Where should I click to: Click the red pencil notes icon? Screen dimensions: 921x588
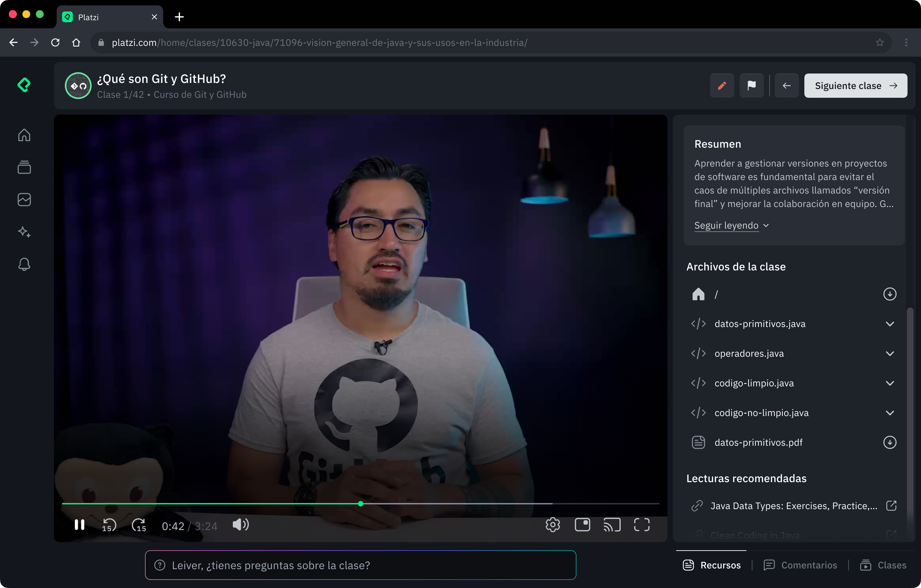pyautogui.click(x=722, y=86)
